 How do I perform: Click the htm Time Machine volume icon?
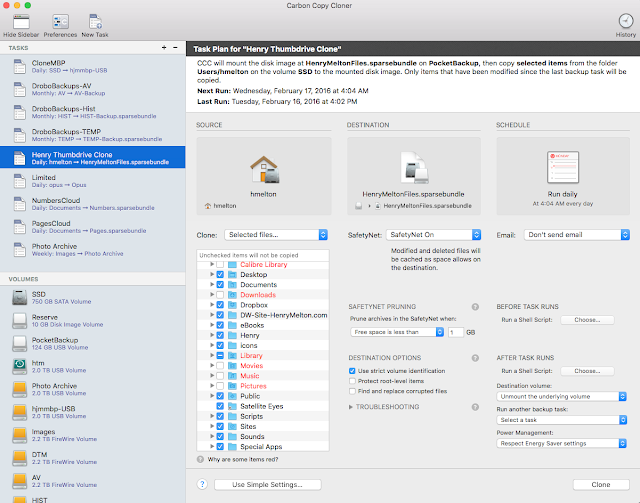pyautogui.click(x=20, y=366)
